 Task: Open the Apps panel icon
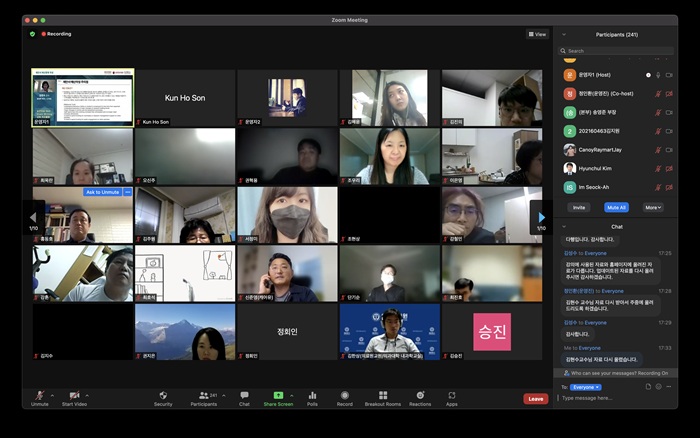click(x=452, y=396)
